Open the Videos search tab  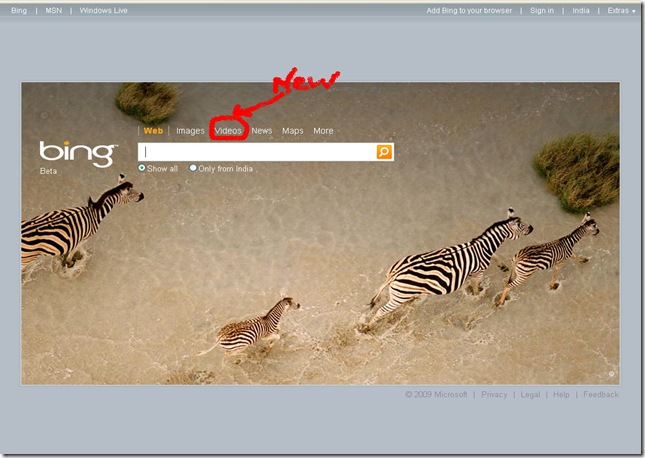(x=228, y=131)
